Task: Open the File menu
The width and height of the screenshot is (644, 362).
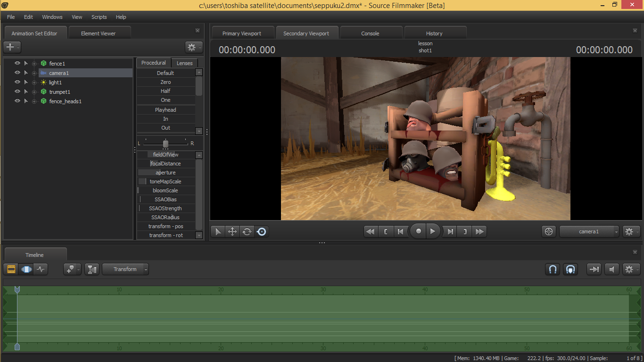Action: point(11,17)
